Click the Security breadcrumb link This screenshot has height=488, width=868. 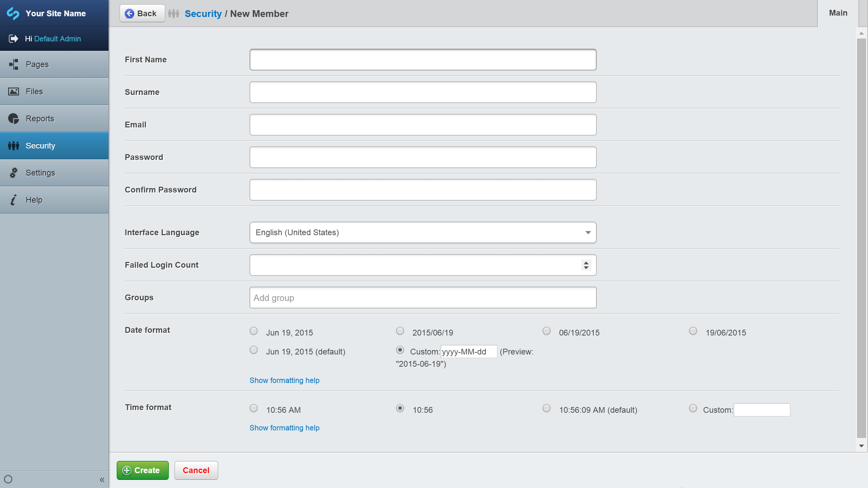pyautogui.click(x=203, y=14)
